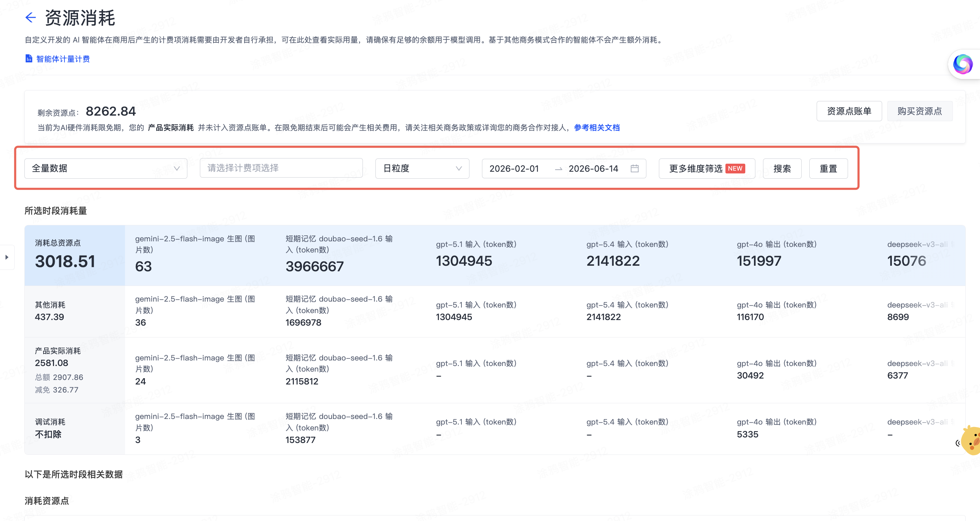Open the calendar icon in date range
The width and height of the screenshot is (980, 521).
pyautogui.click(x=635, y=168)
